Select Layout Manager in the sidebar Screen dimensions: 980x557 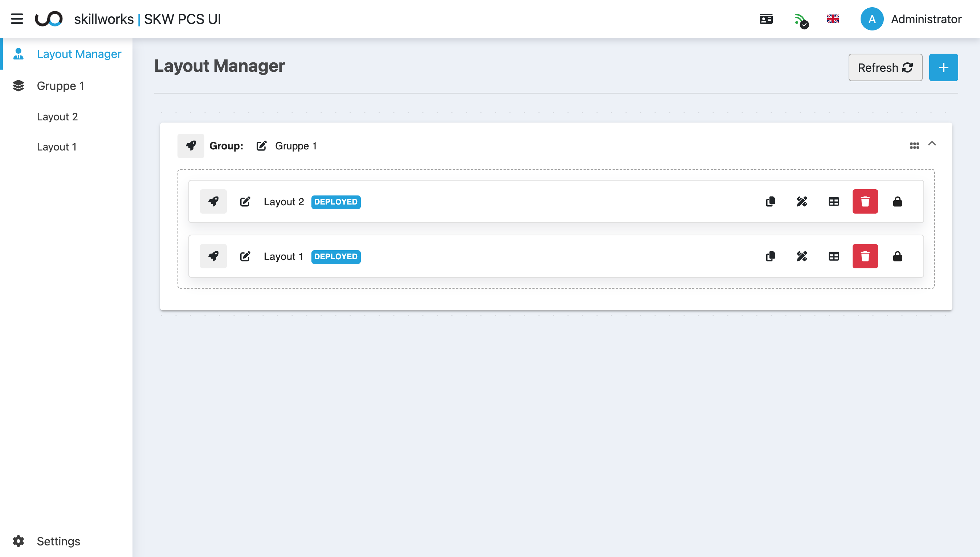79,54
